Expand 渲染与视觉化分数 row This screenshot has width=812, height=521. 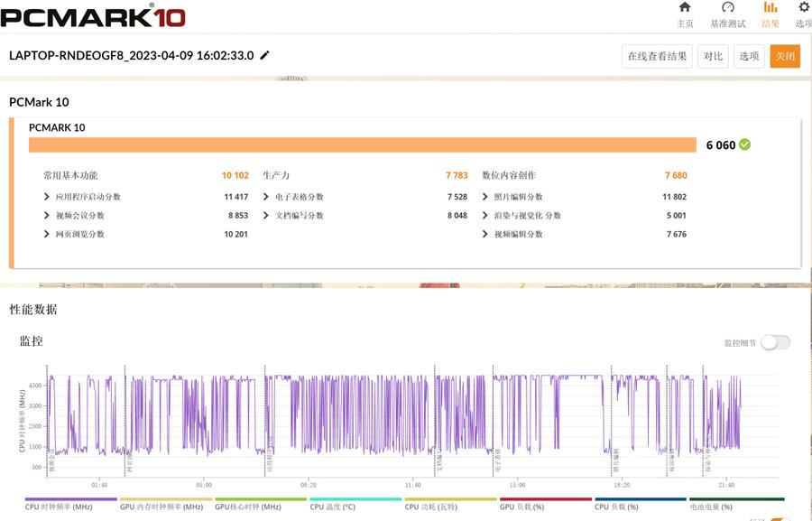click(x=485, y=216)
